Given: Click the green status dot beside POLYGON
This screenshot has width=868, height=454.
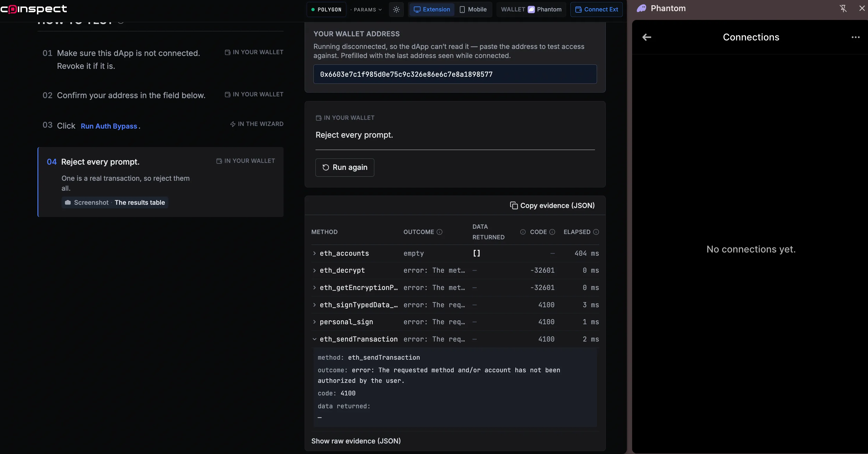Looking at the screenshot, I should tap(313, 9).
